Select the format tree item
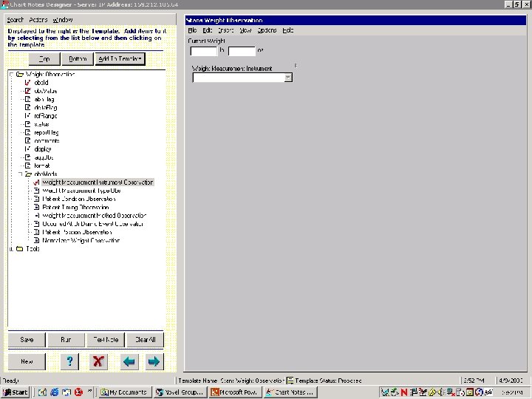 42,166
